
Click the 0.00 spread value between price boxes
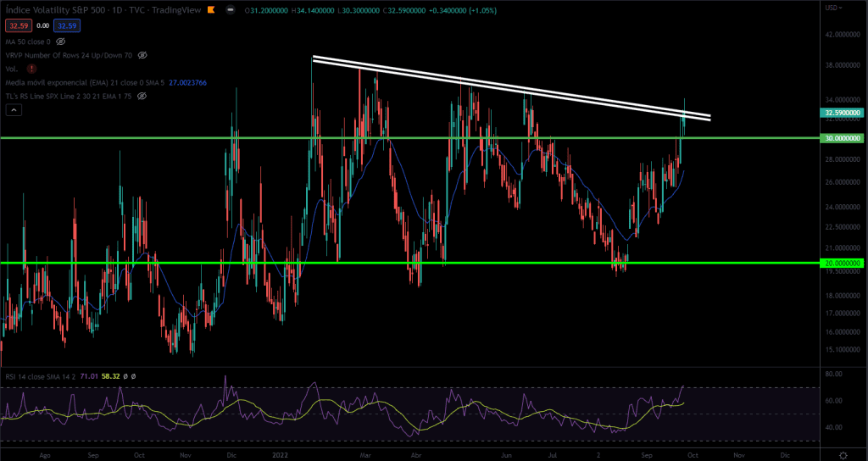[x=42, y=25]
